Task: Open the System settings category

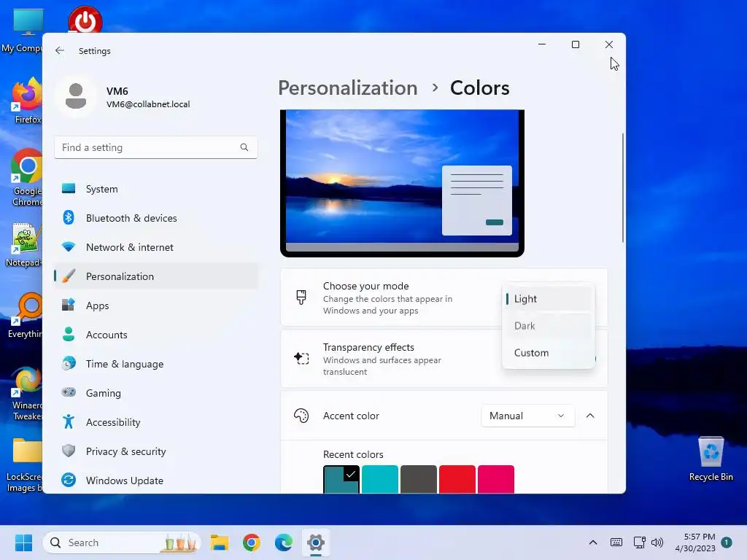Action: pyautogui.click(x=156, y=189)
